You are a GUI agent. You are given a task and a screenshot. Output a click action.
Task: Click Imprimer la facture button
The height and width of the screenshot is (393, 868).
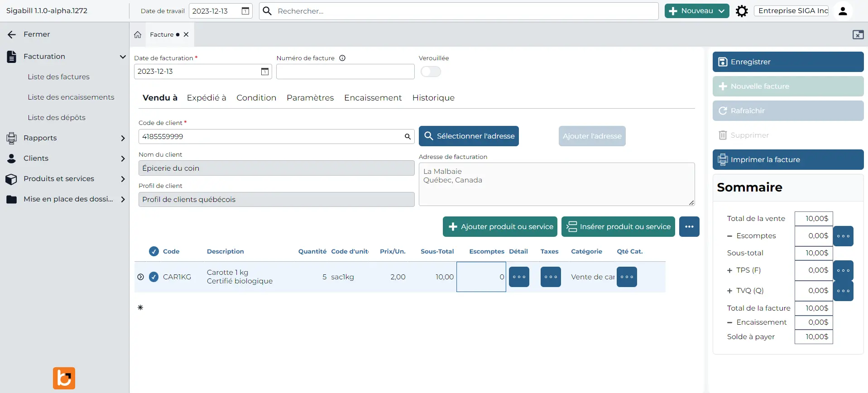click(788, 159)
